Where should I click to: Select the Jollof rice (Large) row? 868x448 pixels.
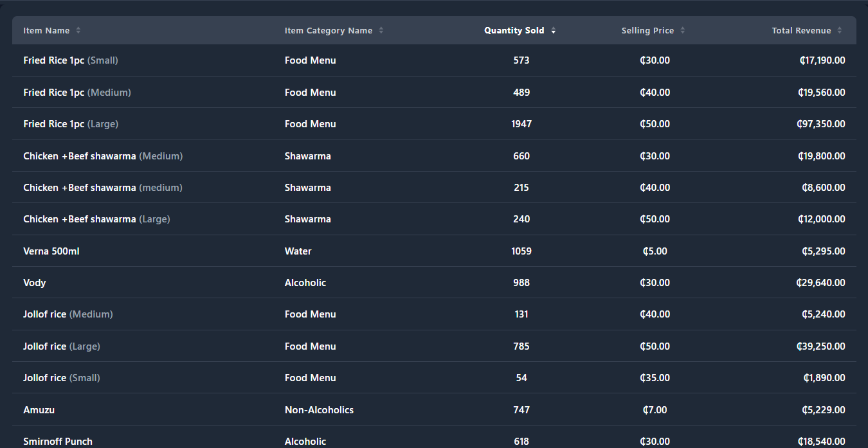(x=62, y=346)
